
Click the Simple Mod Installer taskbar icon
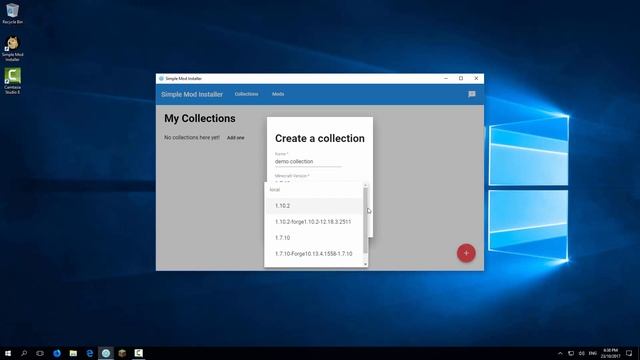point(106,353)
